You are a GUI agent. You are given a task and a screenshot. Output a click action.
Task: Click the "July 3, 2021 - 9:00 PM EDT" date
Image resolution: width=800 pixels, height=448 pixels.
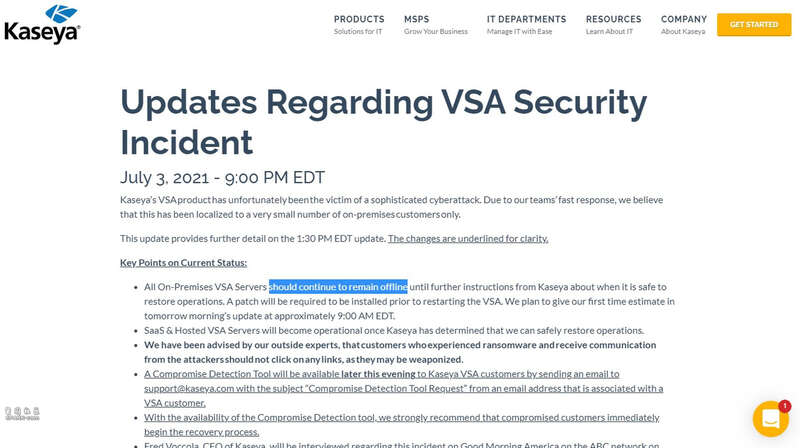222,178
